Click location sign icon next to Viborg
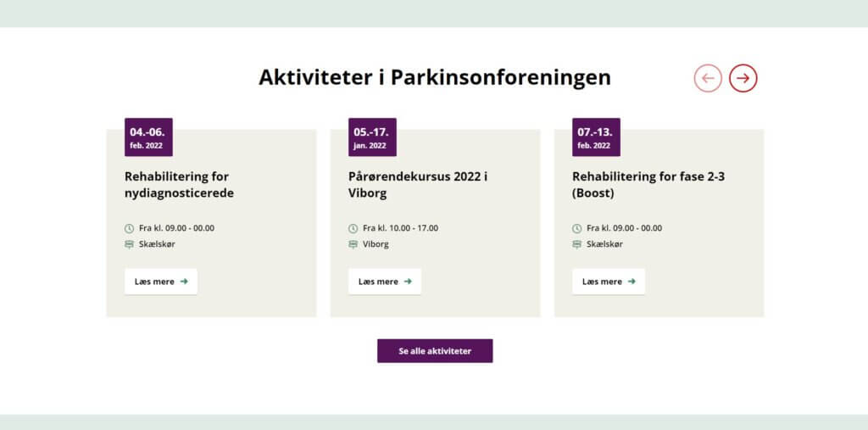Viewport: 868px width, 430px height. click(353, 244)
